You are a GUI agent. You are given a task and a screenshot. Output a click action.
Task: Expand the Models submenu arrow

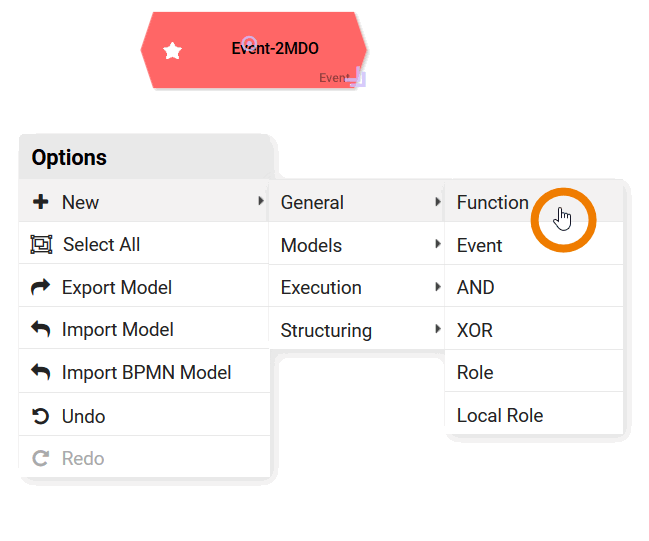point(437,245)
